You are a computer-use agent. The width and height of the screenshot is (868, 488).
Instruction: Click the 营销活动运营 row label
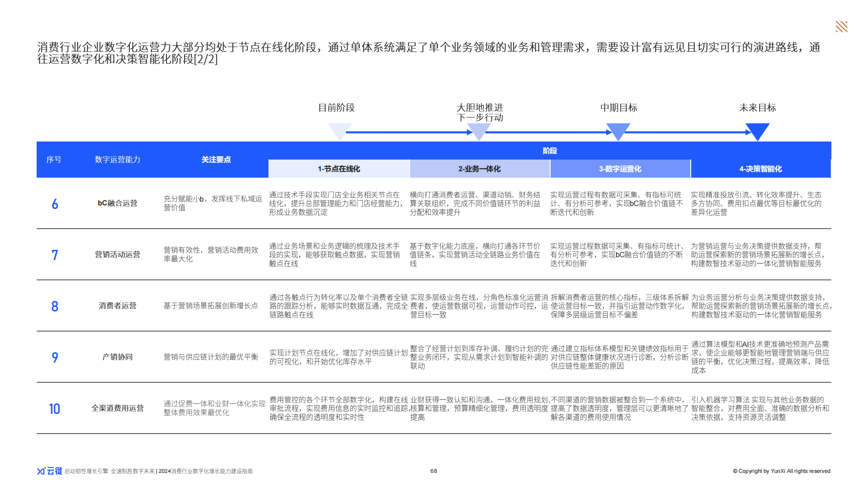coord(117,254)
